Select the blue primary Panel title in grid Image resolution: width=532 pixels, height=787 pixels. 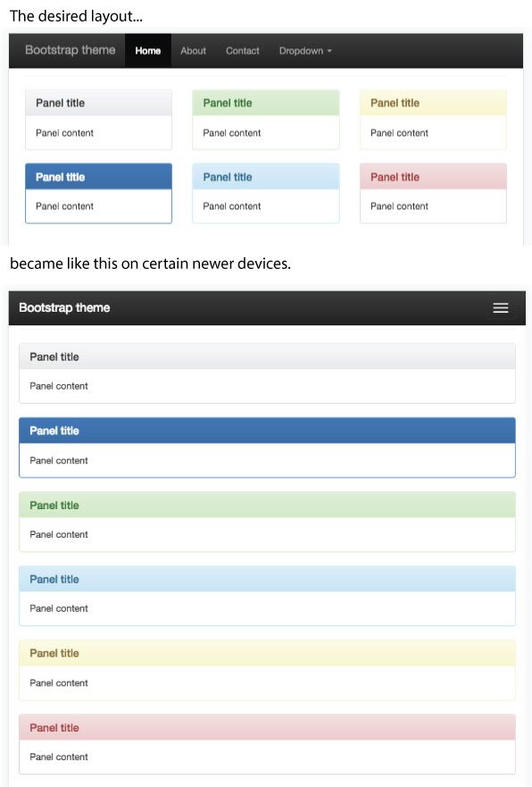click(60, 177)
